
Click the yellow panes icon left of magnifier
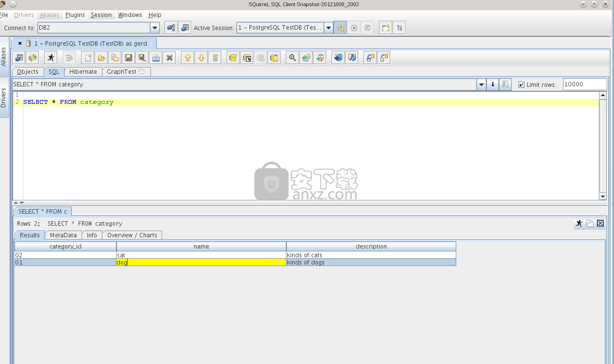[274, 58]
